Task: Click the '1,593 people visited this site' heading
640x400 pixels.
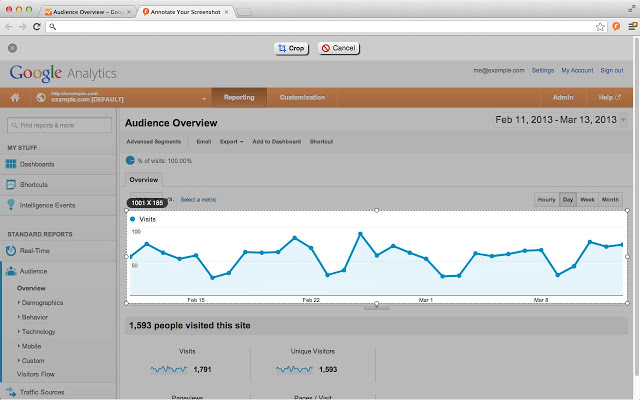Action: click(x=190, y=326)
